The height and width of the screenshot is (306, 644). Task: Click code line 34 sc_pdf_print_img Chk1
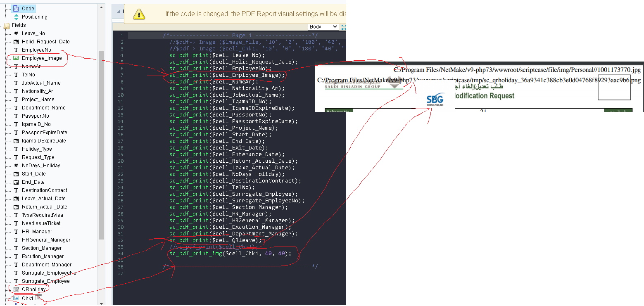click(x=231, y=253)
